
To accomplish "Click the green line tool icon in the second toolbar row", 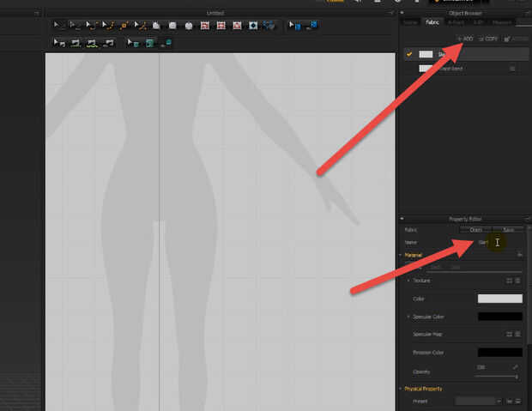I will pos(76,43).
